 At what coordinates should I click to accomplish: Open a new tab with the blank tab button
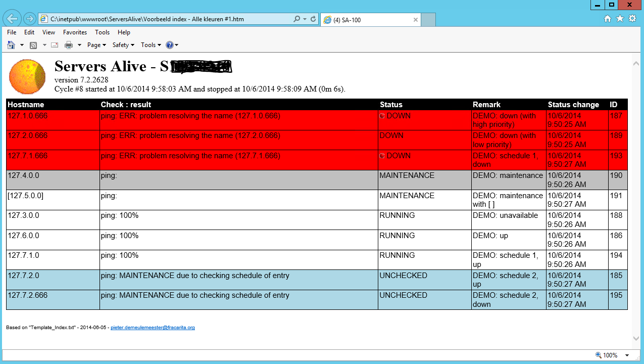click(428, 20)
